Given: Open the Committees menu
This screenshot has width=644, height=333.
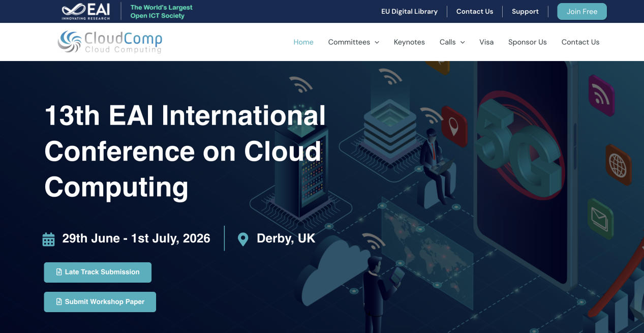Looking at the screenshot, I should click(x=349, y=42).
